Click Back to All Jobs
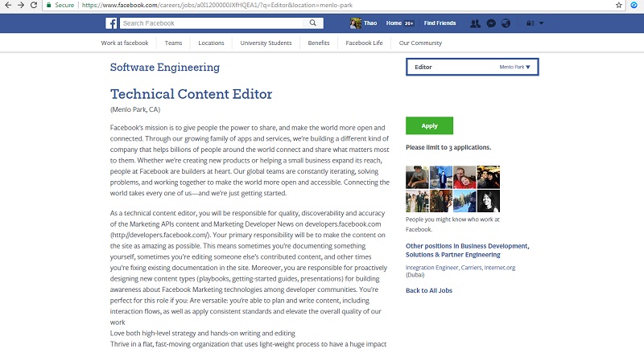Viewport: 644px width, 361px height. pos(429,290)
